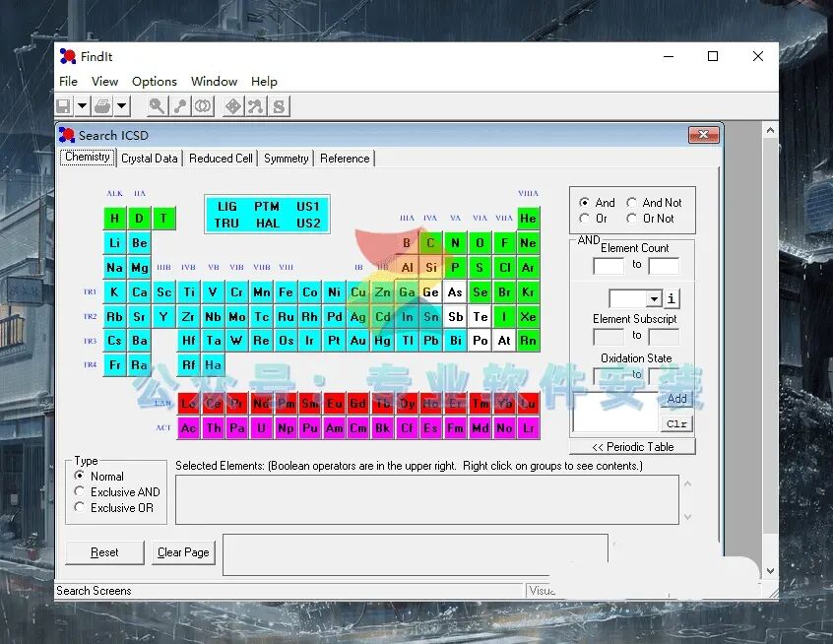Click the Selected Elements text box
The image size is (833, 644).
click(x=427, y=499)
